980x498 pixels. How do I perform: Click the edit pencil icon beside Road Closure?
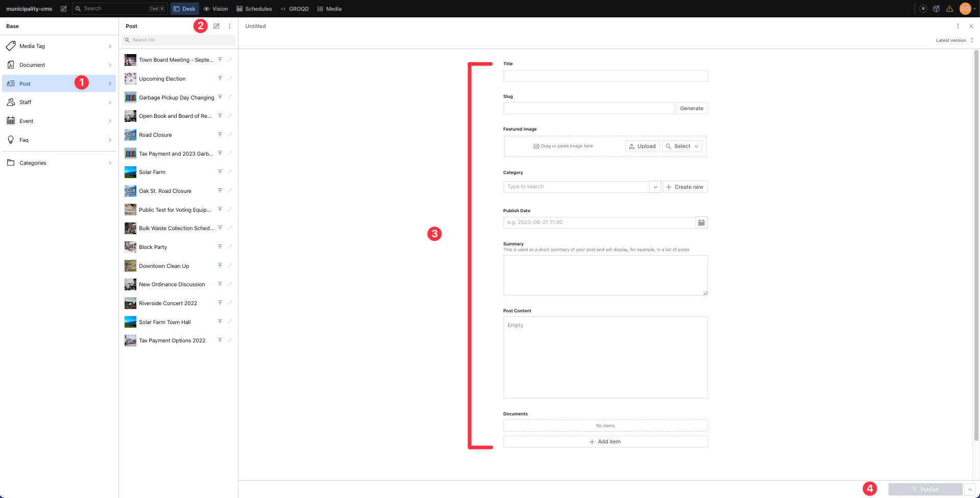230,134
